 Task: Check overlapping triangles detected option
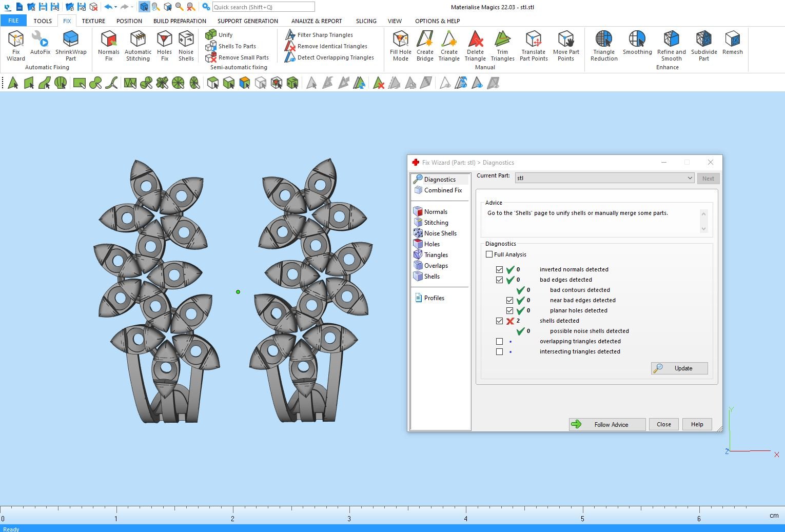(499, 341)
